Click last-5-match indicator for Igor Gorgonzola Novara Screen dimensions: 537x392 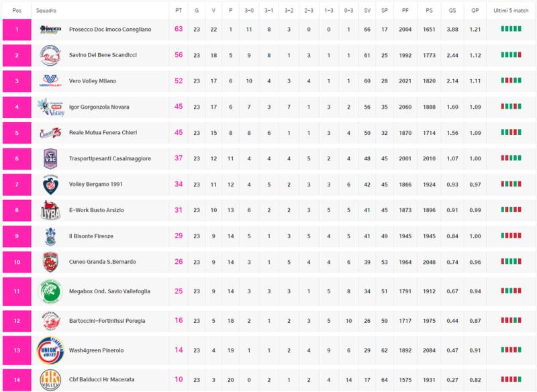click(x=511, y=107)
